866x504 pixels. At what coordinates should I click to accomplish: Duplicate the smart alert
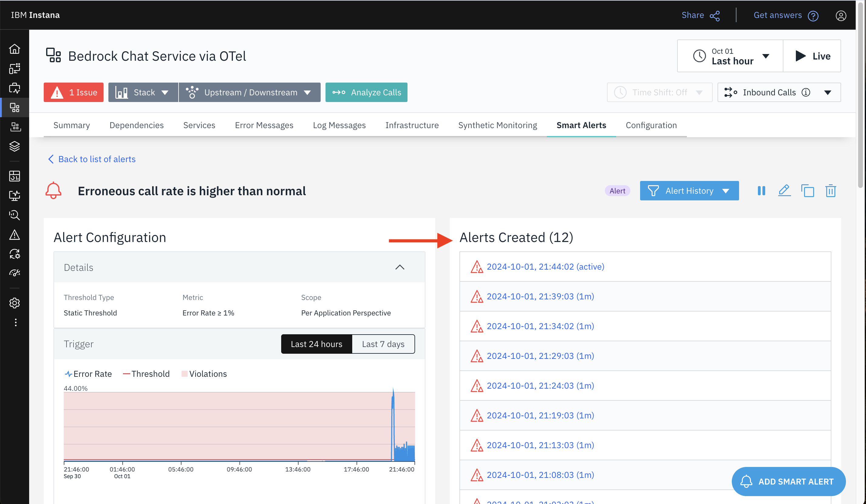(808, 191)
